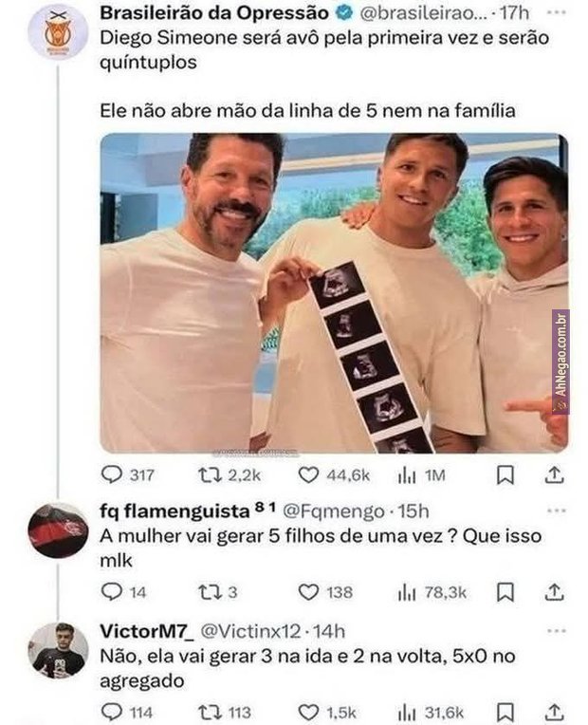Bookmark the Brasileirão da Opressão tweet
Image resolution: width=588 pixels, height=725 pixels.
[x=506, y=474]
